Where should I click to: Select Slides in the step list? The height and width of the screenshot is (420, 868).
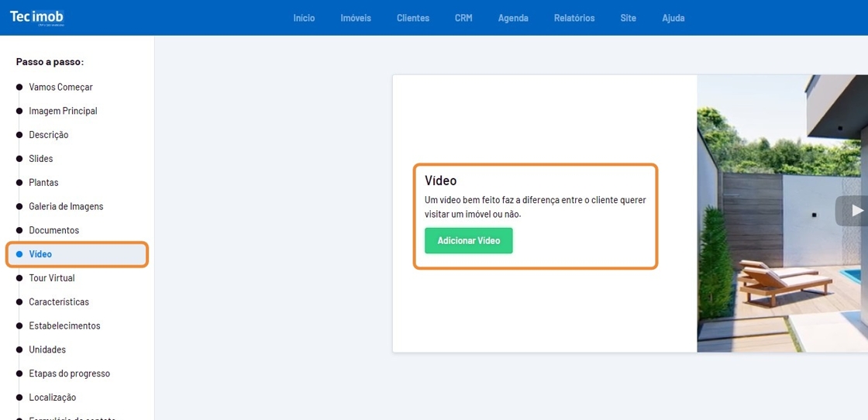(41, 159)
